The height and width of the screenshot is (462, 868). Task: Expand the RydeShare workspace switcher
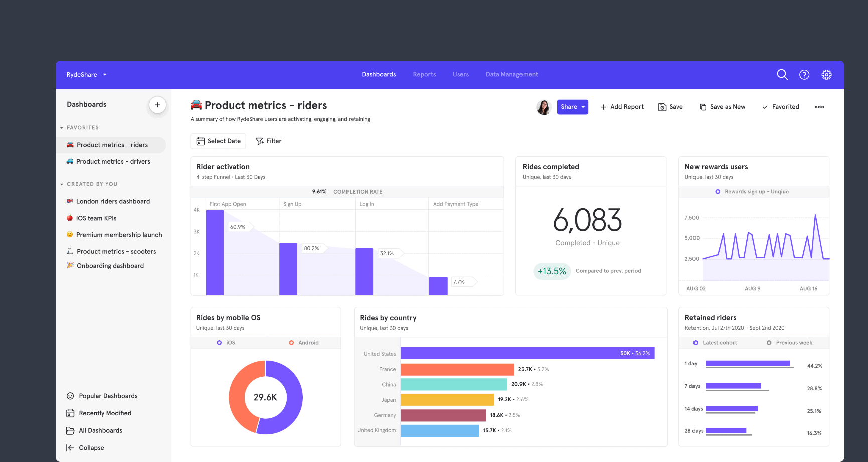click(x=86, y=74)
